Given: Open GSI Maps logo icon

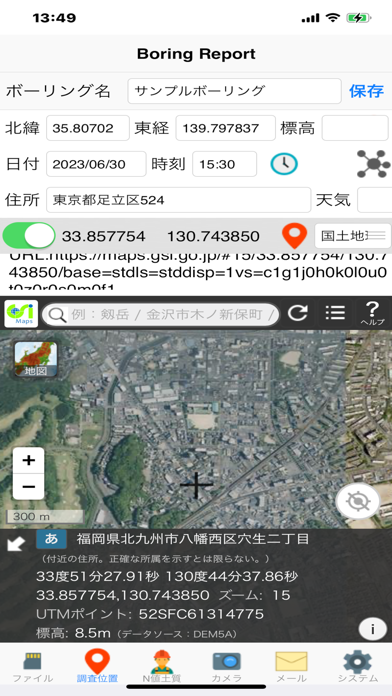Looking at the screenshot, I should (21, 314).
